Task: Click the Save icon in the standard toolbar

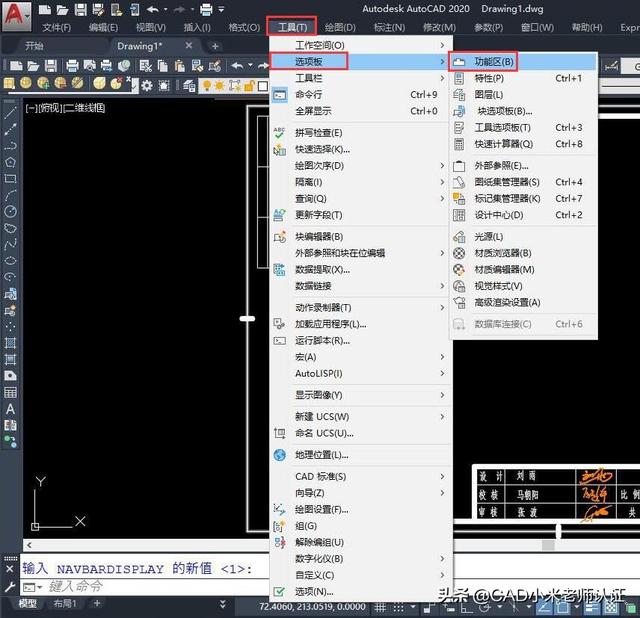Action: pyautogui.click(x=51, y=65)
